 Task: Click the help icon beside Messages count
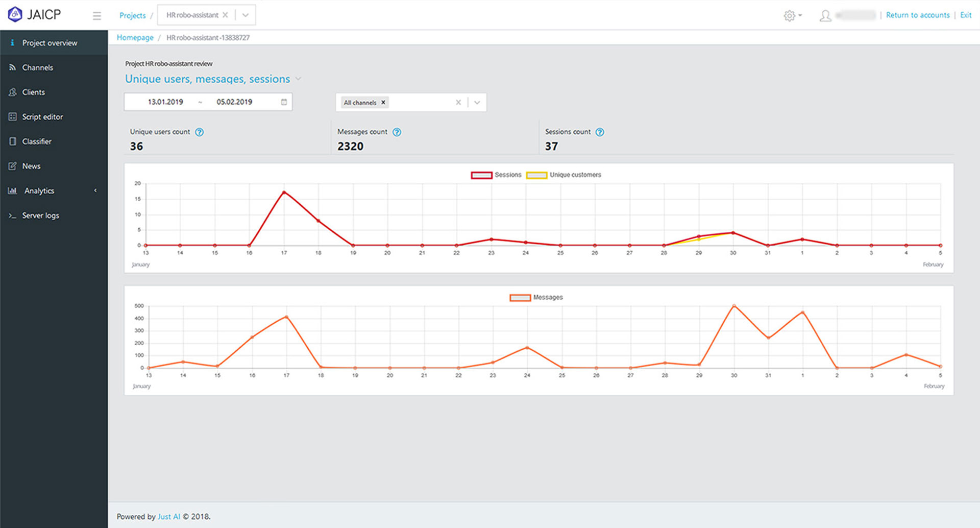click(x=397, y=132)
